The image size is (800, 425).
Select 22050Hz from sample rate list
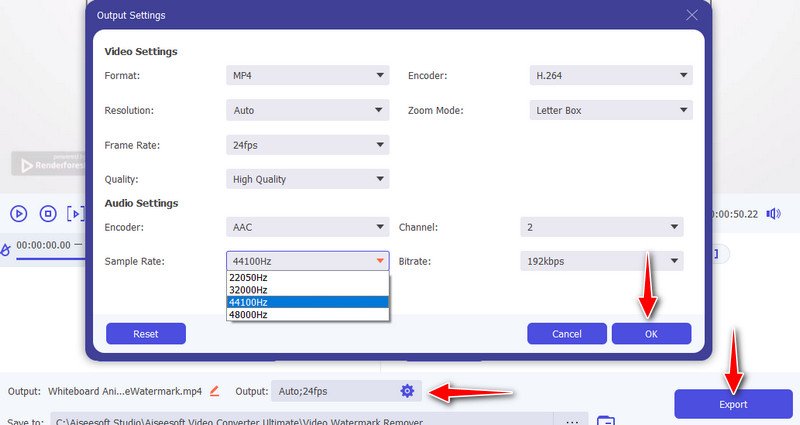tap(307, 276)
